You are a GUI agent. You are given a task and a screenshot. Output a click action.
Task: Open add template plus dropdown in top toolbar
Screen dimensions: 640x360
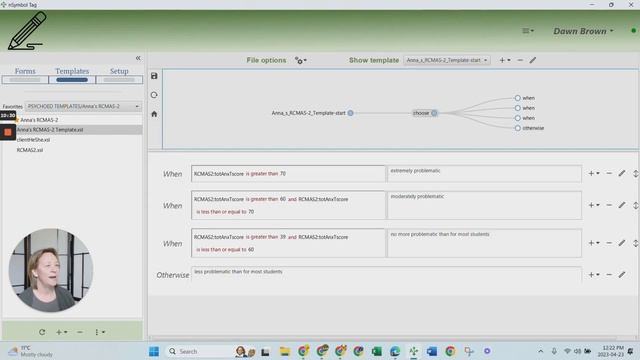click(504, 60)
